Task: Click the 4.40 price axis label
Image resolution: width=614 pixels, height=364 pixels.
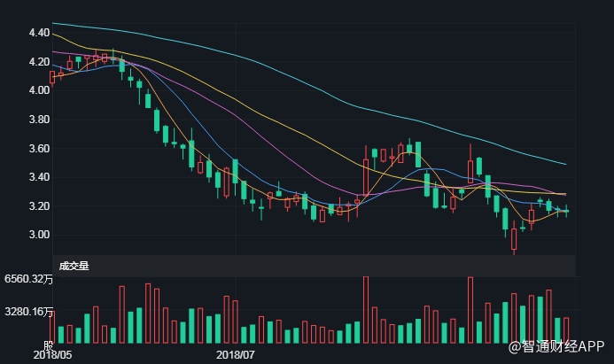Action: click(39, 33)
